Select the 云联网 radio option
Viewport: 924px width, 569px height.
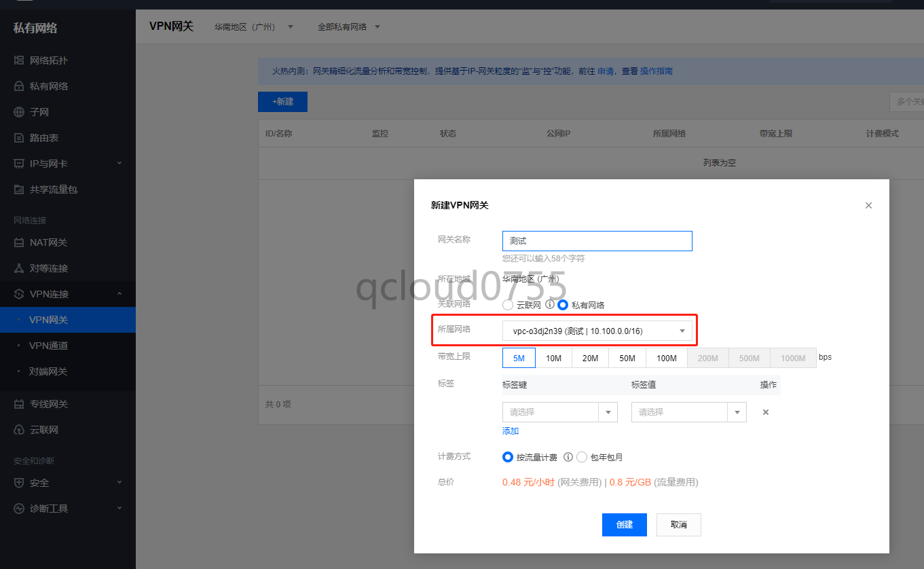[508, 305]
